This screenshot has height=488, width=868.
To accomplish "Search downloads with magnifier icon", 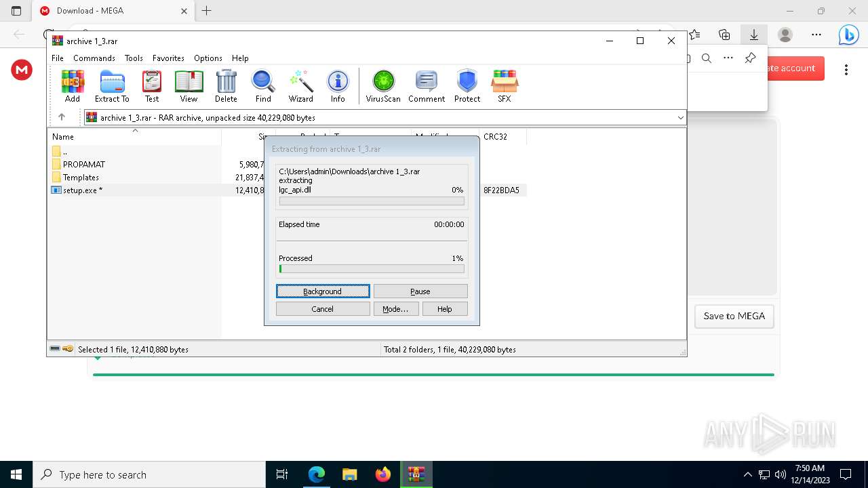I will [707, 58].
